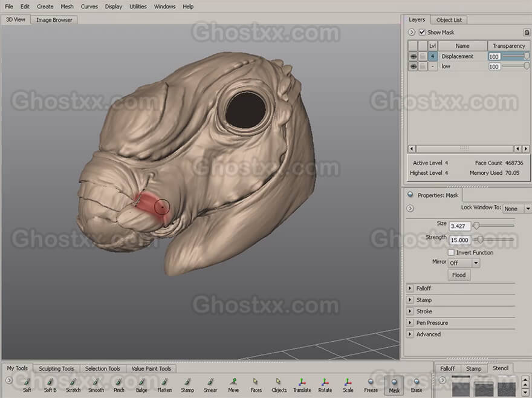Select the Soft sculpting brush
The height and width of the screenshot is (398, 532).
tap(27, 385)
